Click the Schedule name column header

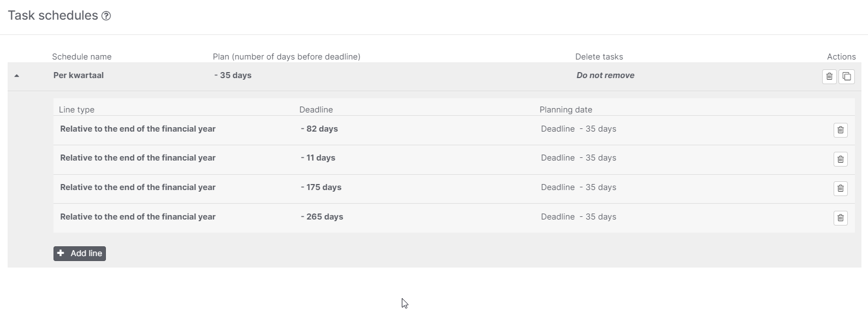coord(82,57)
